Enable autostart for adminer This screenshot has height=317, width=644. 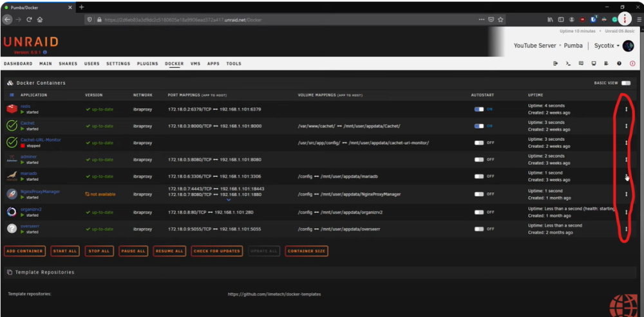[479, 159]
